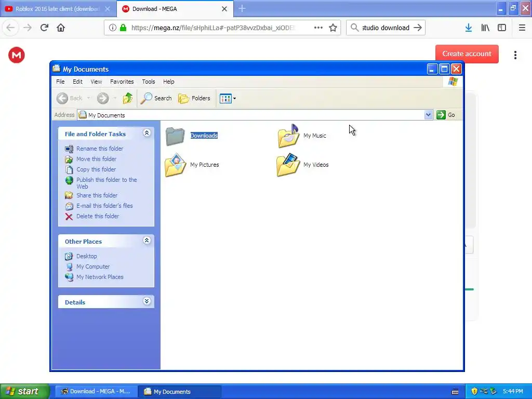
Task: Click the green padlock security icon
Action: 123,28
